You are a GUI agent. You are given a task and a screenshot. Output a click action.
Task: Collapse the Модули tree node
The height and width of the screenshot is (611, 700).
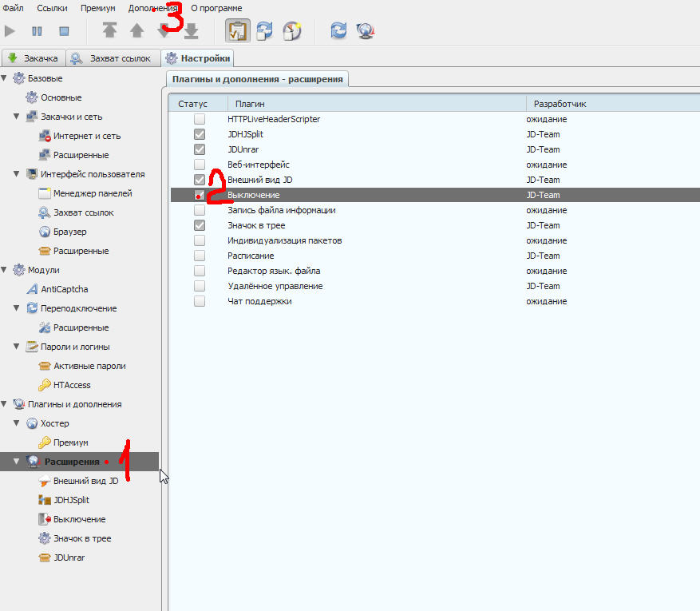[5, 270]
